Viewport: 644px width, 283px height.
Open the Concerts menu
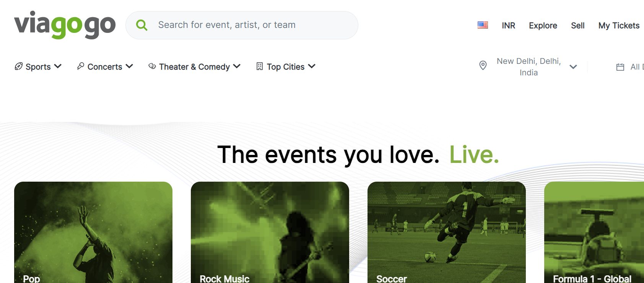129,66
